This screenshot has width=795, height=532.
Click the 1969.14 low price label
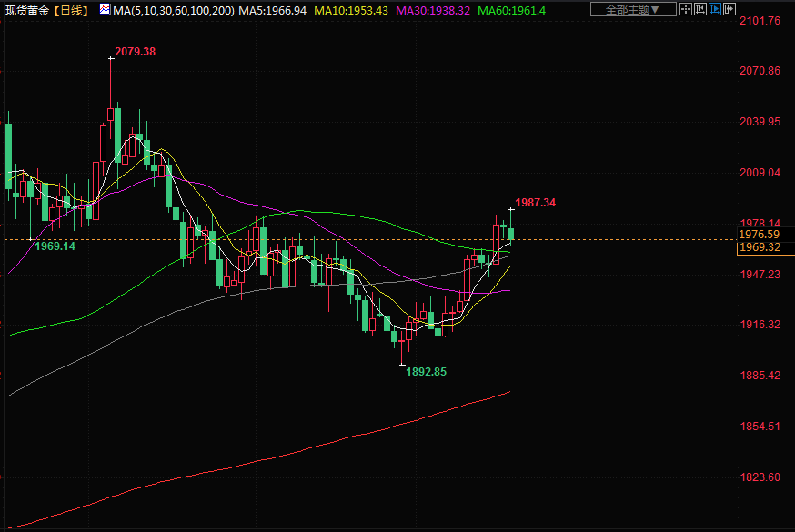coord(55,246)
